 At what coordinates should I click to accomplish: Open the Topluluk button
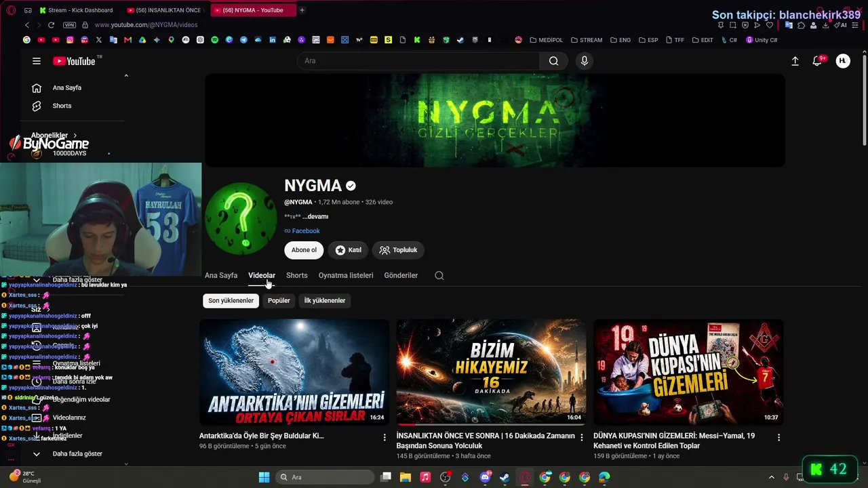(398, 250)
